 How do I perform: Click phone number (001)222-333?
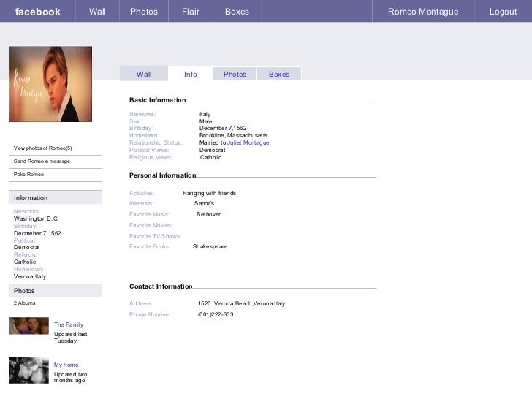(x=216, y=314)
